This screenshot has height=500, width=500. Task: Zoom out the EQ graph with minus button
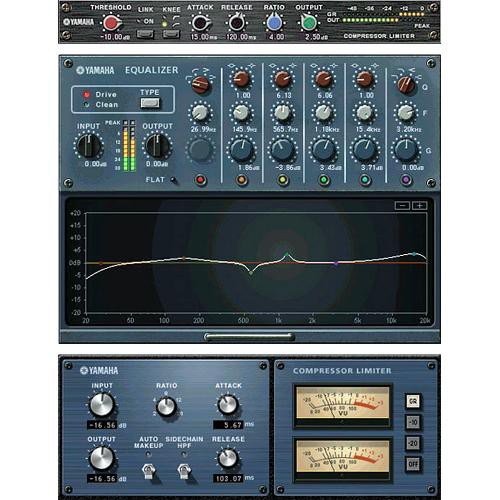pyautogui.click(x=402, y=206)
